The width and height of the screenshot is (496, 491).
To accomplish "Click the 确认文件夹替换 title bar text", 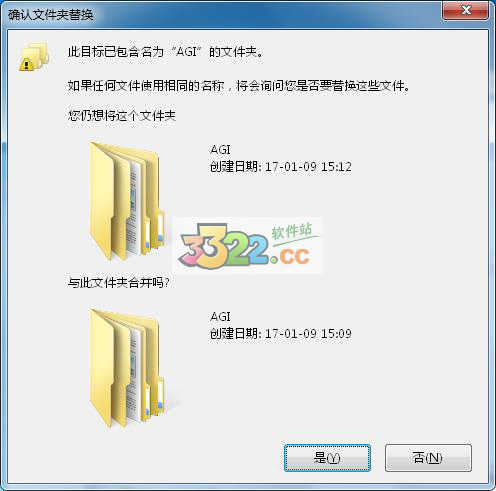I will click(x=51, y=15).
